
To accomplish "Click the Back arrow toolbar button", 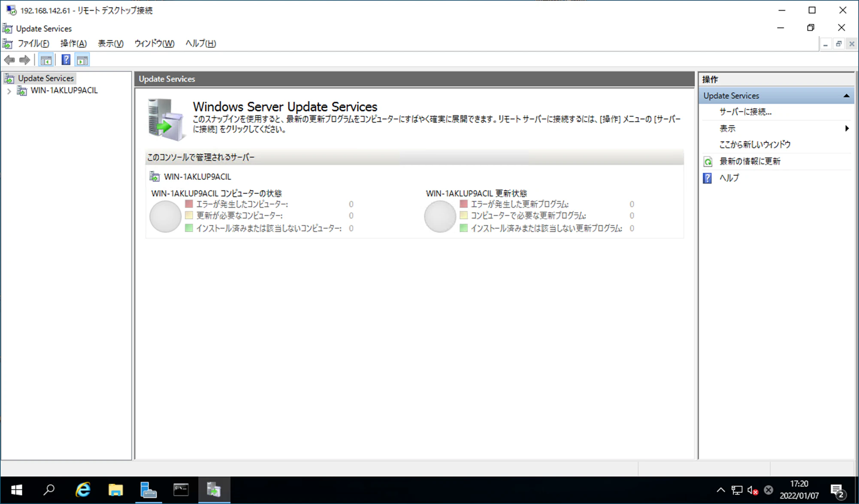I will pyautogui.click(x=9, y=60).
